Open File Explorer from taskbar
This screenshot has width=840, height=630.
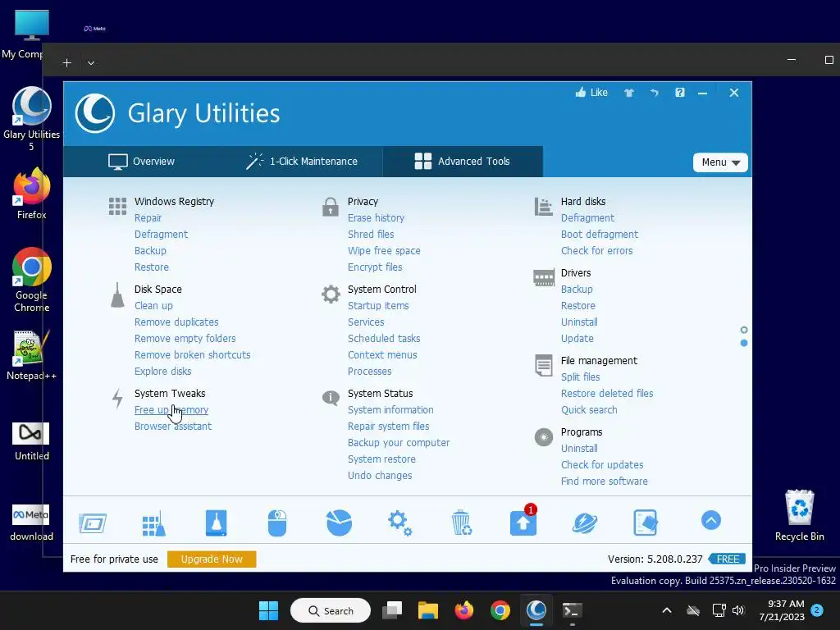(x=428, y=610)
